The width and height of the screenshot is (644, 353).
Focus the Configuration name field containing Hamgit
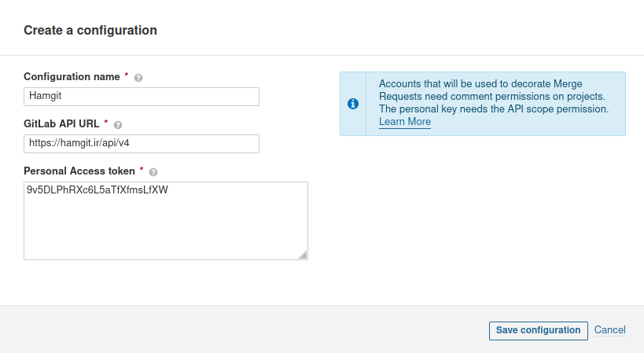(142, 97)
